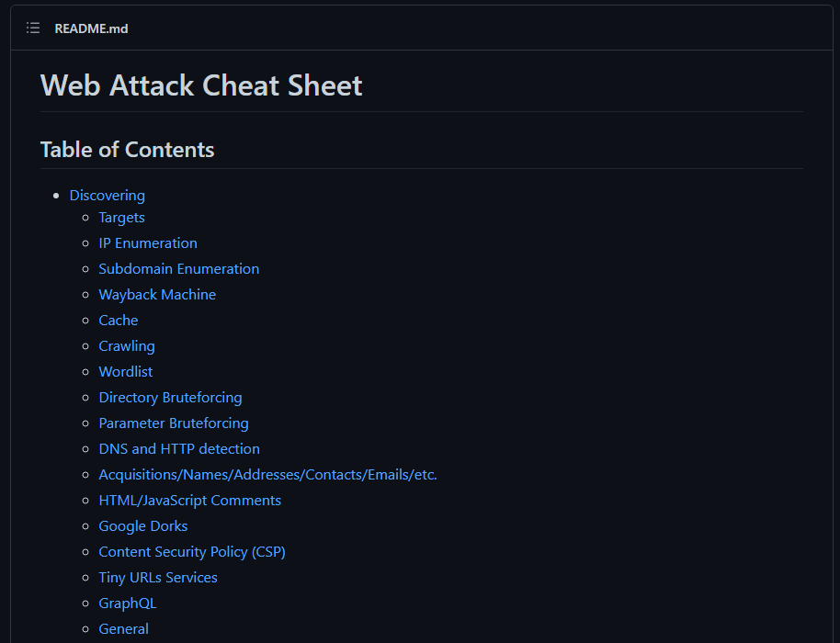The height and width of the screenshot is (643, 840).
Task: Jump to HTML/JavaScript Comments section
Action: point(189,501)
